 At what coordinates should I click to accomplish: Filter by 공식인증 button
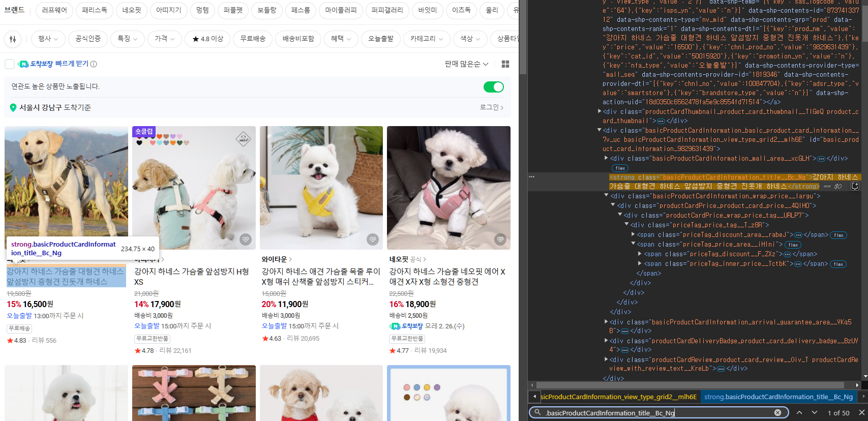pyautogui.click(x=88, y=39)
